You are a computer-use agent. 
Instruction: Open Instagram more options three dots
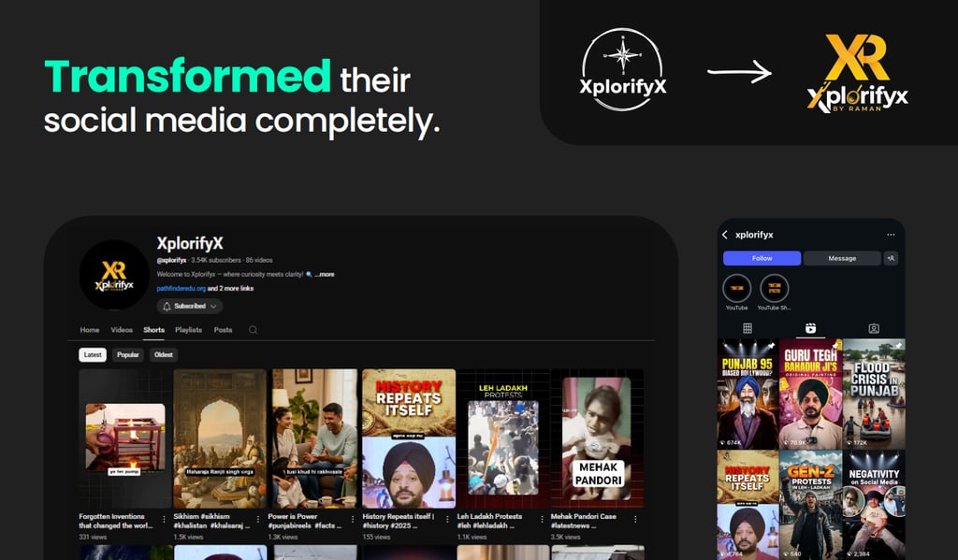point(891,235)
